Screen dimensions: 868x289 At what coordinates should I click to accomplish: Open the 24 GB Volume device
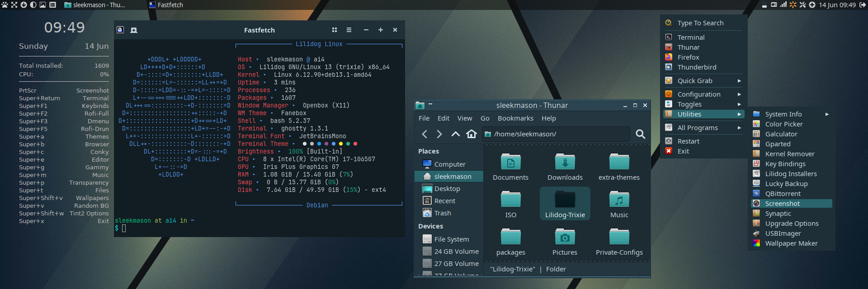pyautogui.click(x=449, y=251)
